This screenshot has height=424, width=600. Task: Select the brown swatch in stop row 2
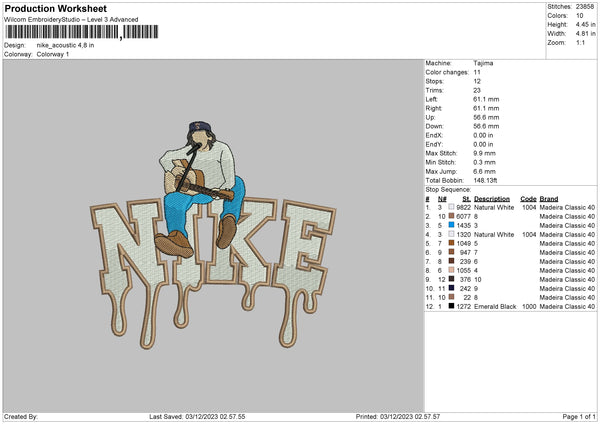coord(451,216)
